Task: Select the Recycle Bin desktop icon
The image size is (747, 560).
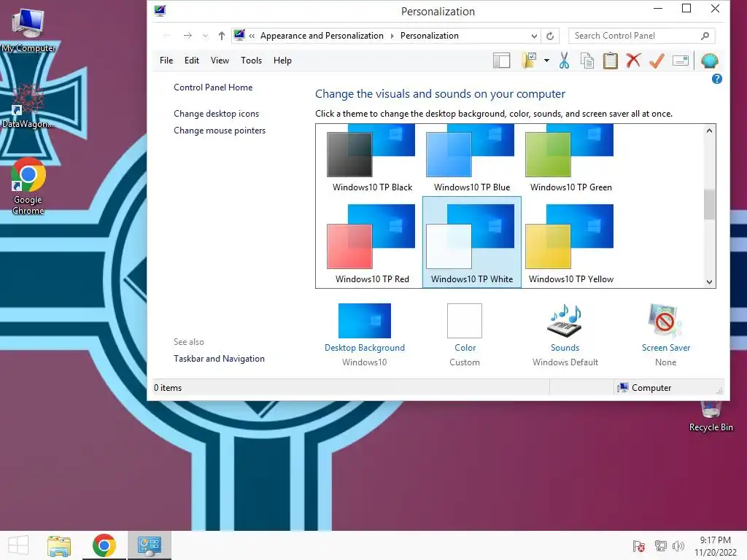Action: [711, 417]
